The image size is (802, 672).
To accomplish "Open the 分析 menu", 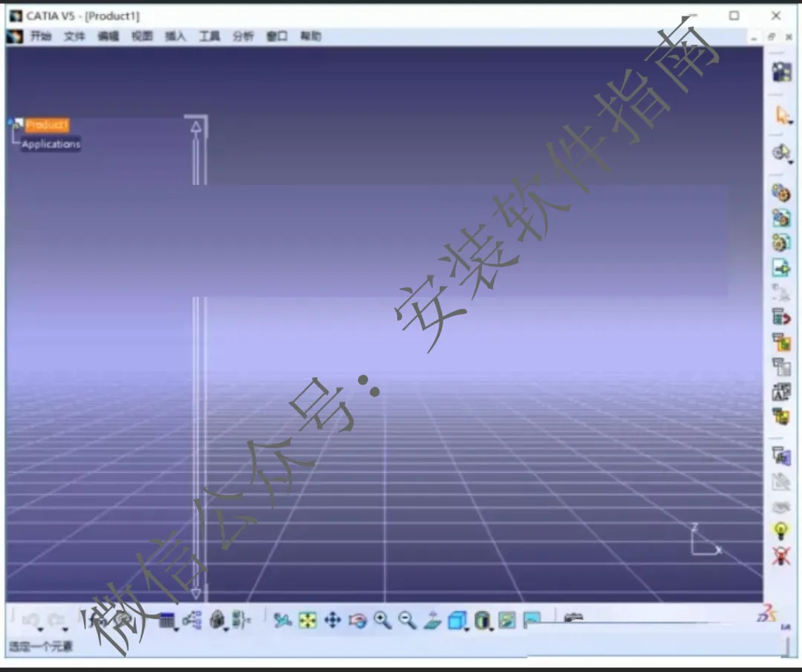I will click(243, 36).
